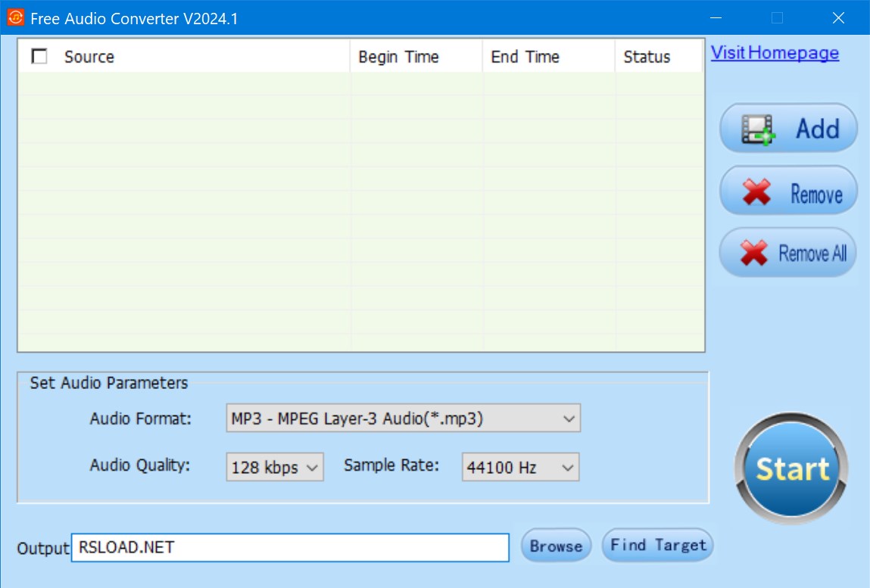Click the End Time column header

click(x=549, y=57)
